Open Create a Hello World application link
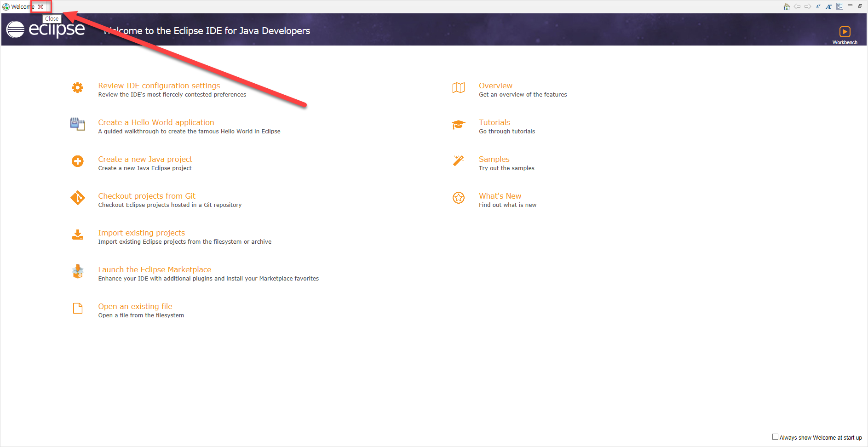The width and height of the screenshot is (868, 447). (156, 122)
